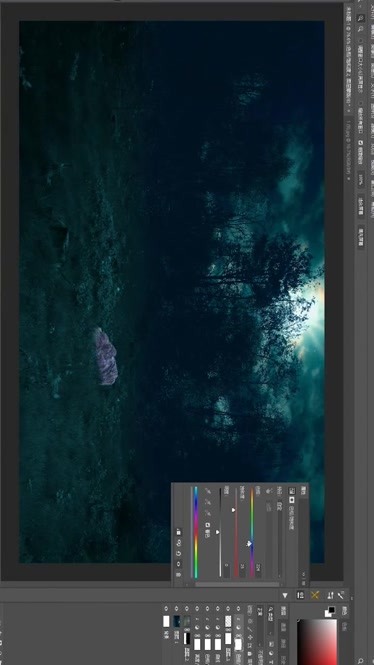Screen dimensions: 374x665
Task: Toggle visibility of the topmost adjustment layer
Action: click(x=238, y=608)
